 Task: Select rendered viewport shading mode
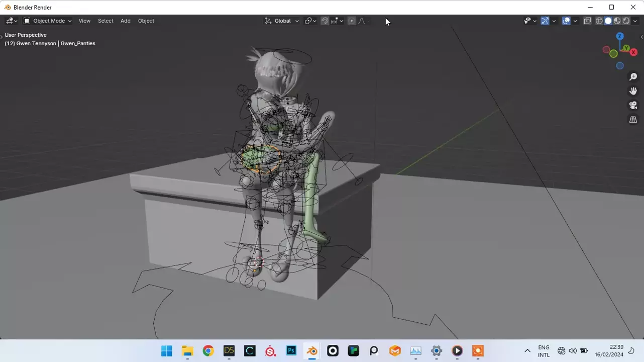tap(626, 21)
